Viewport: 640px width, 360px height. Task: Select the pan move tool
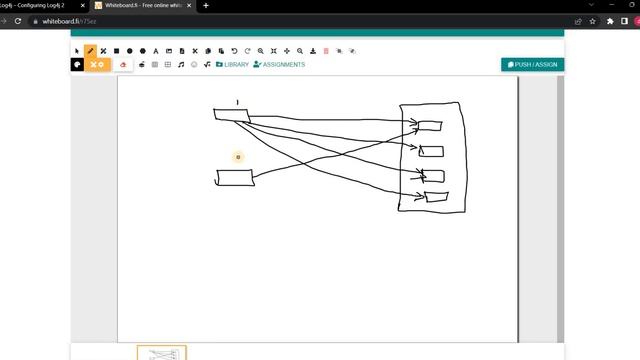(x=287, y=51)
